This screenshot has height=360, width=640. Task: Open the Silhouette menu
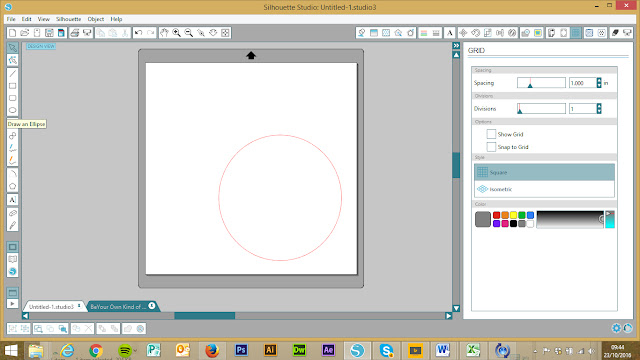(69, 19)
